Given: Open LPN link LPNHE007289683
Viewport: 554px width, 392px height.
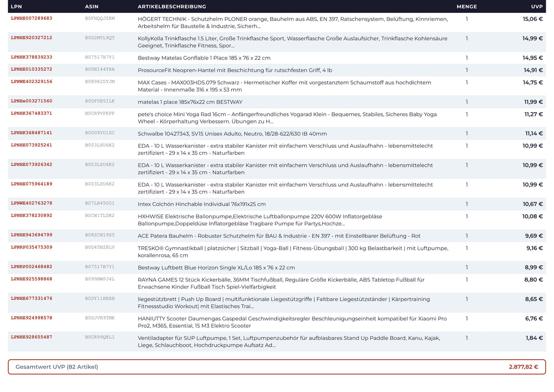Looking at the screenshot, I should click(31, 18).
